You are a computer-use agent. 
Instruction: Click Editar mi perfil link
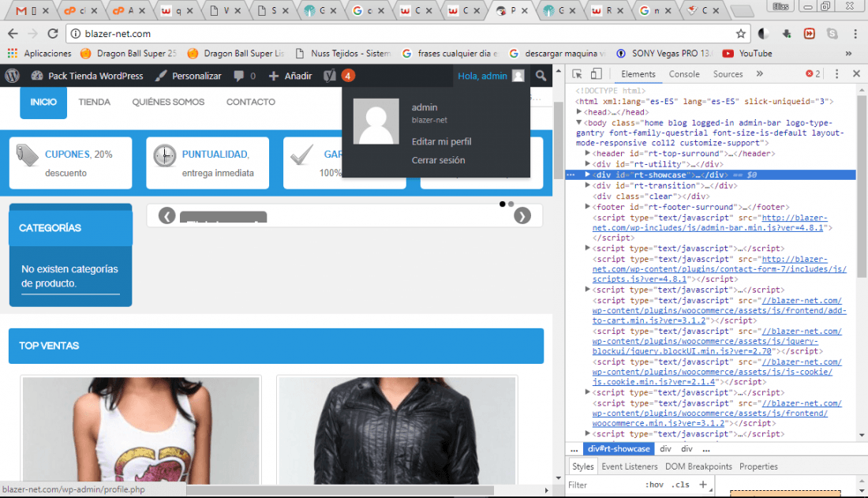click(x=442, y=142)
